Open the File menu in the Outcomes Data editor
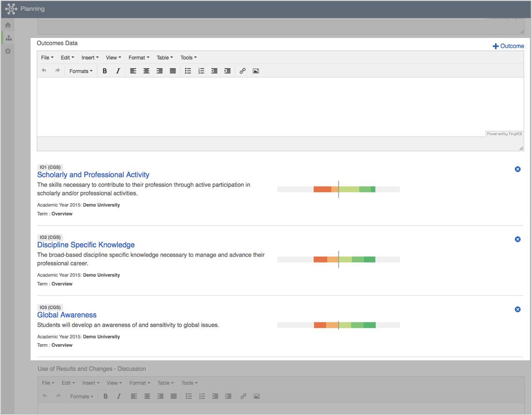532x415 pixels. [x=47, y=57]
